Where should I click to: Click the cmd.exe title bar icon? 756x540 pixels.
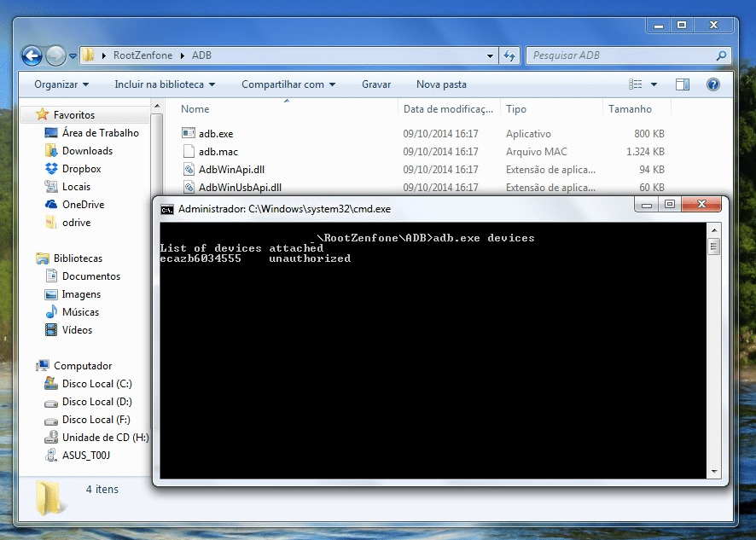tap(167, 208)
